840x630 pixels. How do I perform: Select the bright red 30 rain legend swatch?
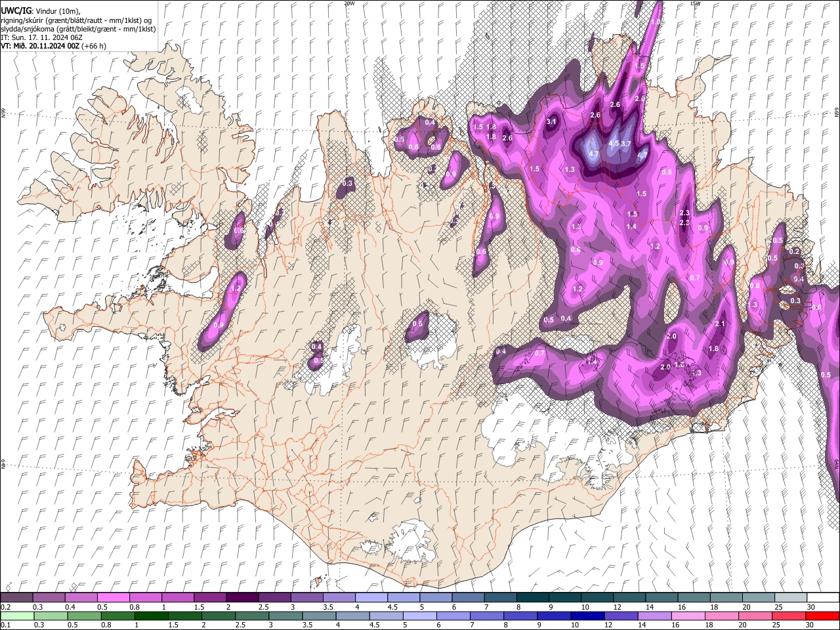(822, 616)
